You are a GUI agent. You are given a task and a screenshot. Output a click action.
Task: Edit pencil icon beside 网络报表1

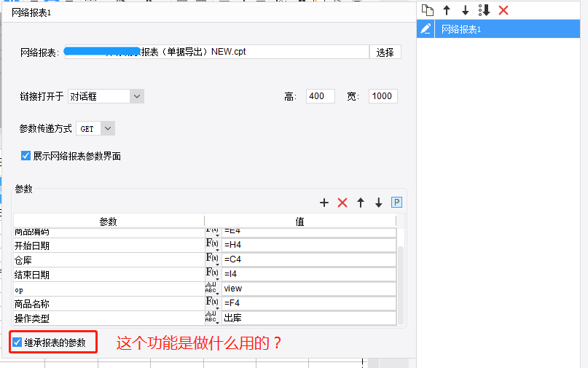tap(426, 29)
